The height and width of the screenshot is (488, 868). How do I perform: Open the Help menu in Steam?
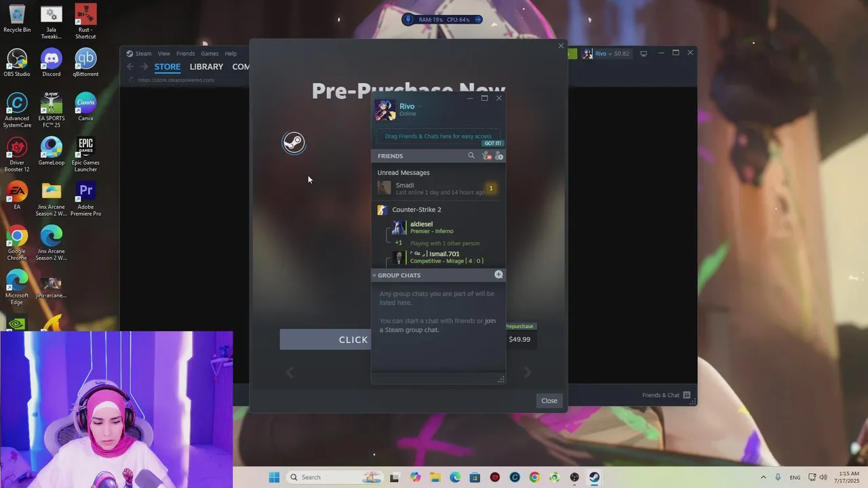point(231,54)
